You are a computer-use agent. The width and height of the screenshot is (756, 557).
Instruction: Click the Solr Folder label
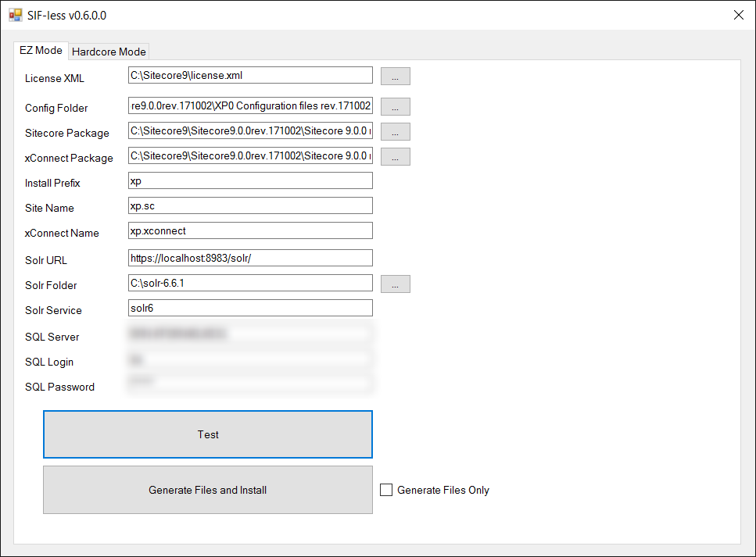(x=51, y=285)
